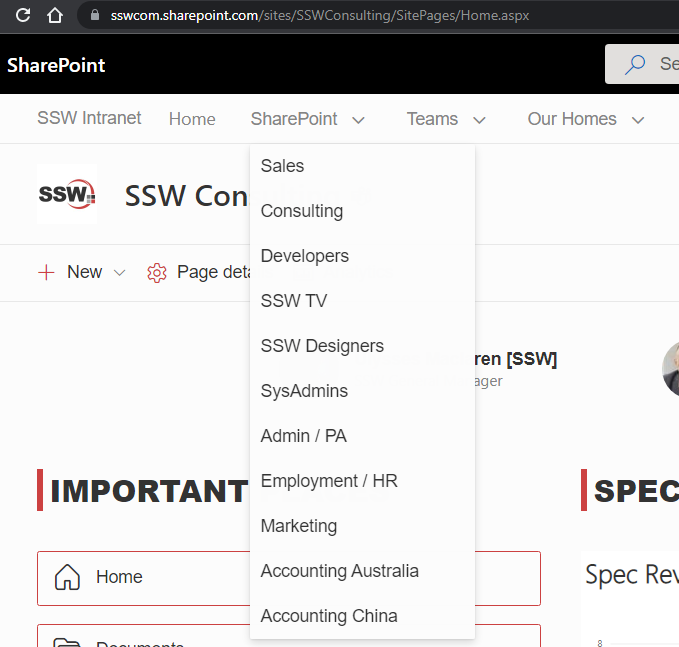Click the profile photo thumbnail
Viewport: 679px width, 647px height.
[x=671, y=369]
